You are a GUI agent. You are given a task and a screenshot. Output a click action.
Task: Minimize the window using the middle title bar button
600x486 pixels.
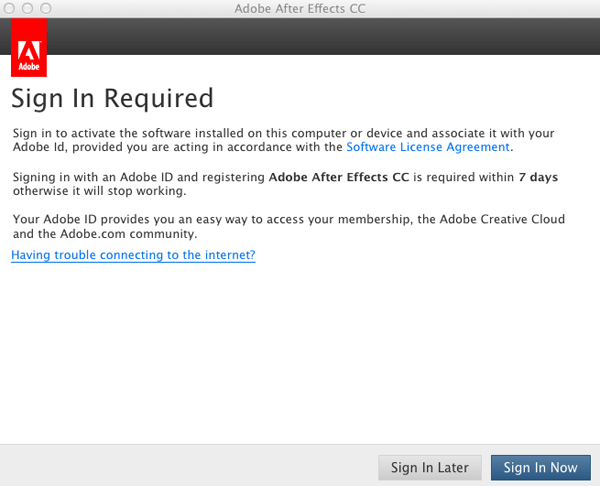pos(28,8)
